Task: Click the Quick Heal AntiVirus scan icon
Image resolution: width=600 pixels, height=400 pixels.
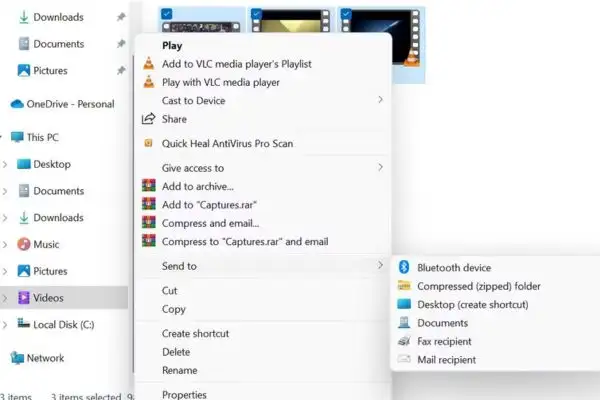Action: (x=148, y=143)
